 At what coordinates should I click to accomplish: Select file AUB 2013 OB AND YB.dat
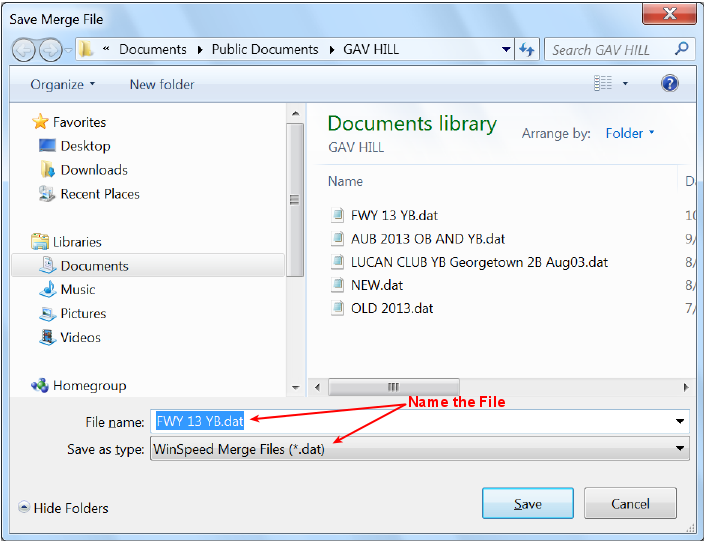click(428, 239)
